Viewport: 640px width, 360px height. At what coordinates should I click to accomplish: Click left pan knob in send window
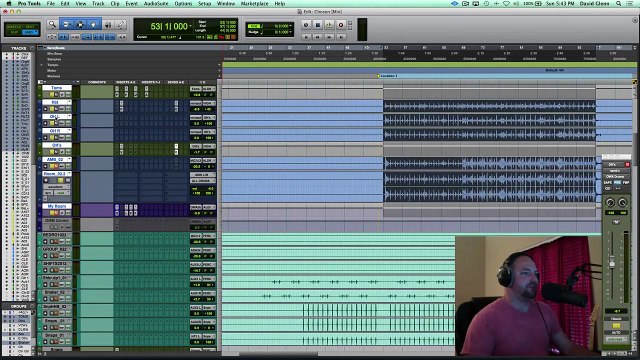pos(610,202)
